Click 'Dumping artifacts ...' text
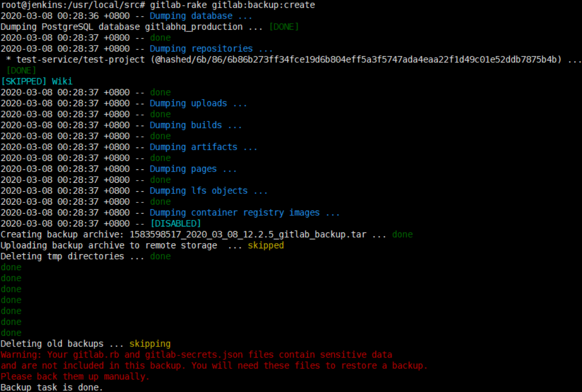 203,147
